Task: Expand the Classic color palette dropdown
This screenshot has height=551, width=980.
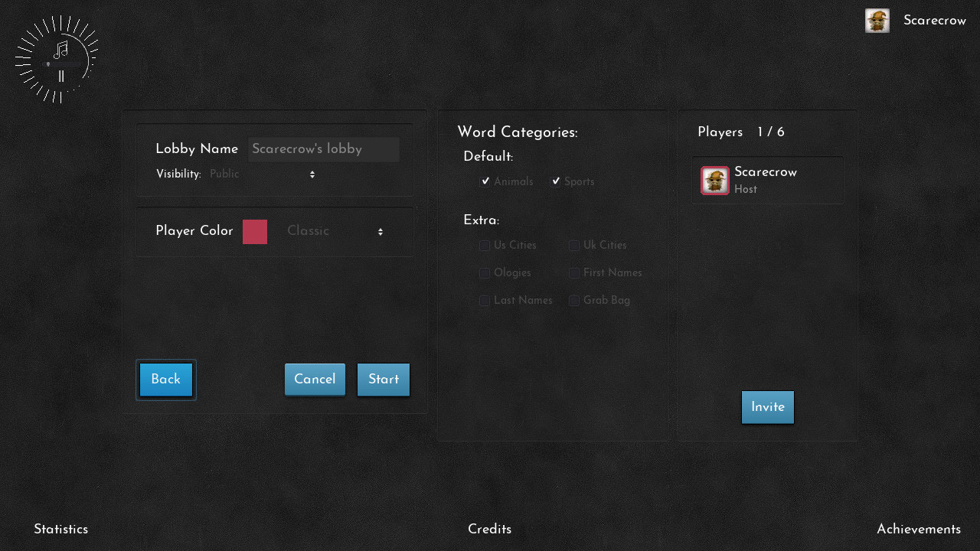Action: pyautogui.click(x=335, y=231)
